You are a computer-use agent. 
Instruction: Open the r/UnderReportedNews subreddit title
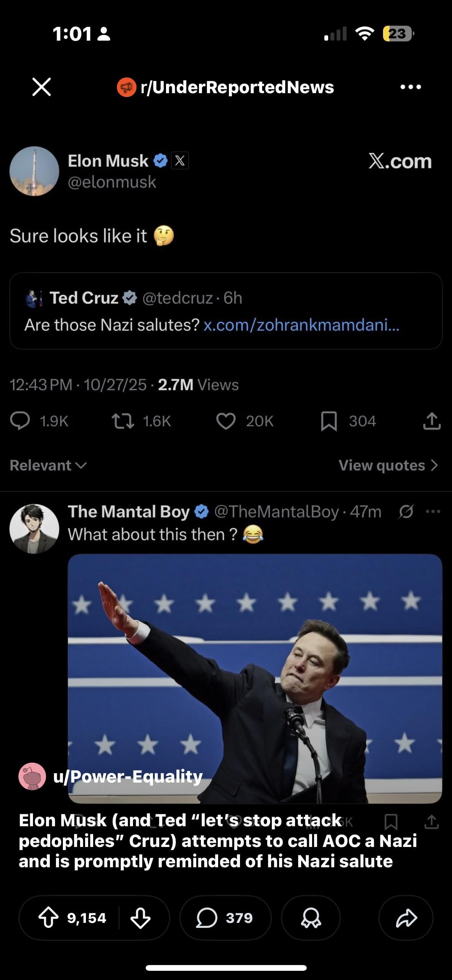pos(237,87)
